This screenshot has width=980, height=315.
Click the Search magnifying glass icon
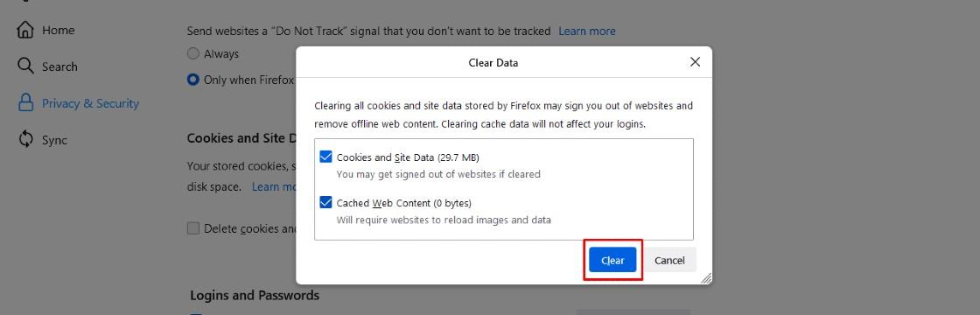tap(25, 66)
